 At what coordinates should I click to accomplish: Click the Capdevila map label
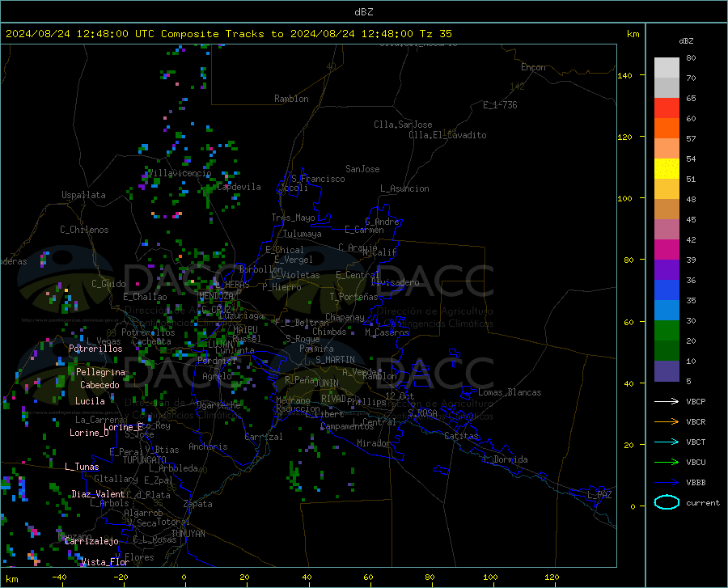pos(239,187)
